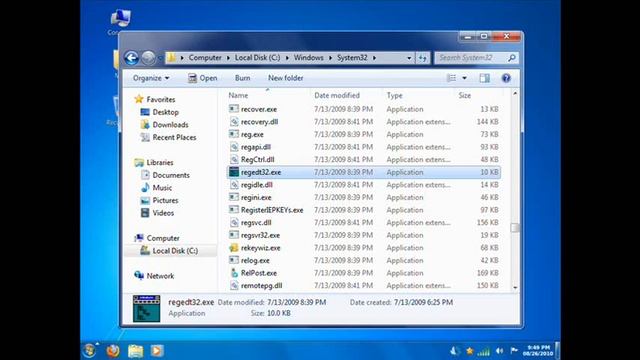Click the refresh button beside the address bar

[x=422, y=58]
